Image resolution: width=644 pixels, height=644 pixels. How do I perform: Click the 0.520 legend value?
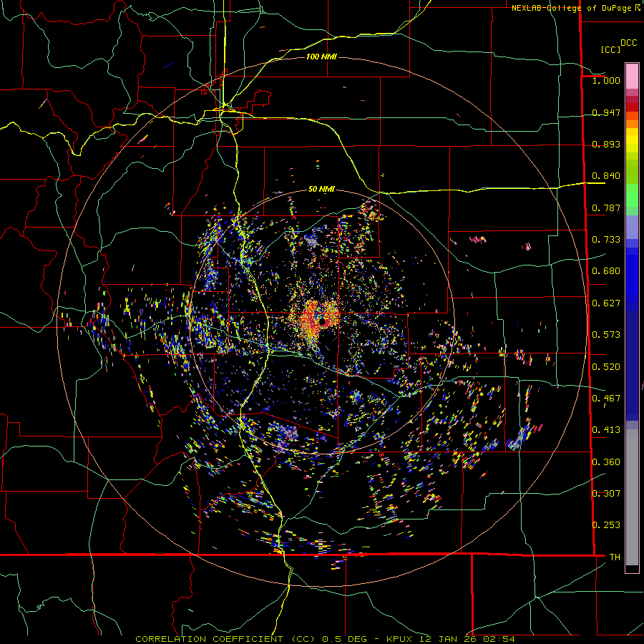(606, 367)
